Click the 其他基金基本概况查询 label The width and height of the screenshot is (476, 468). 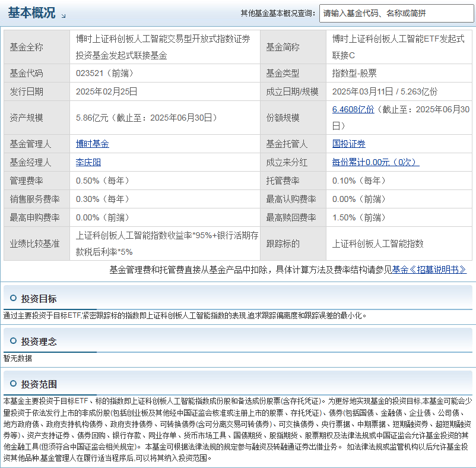point(278,13)
